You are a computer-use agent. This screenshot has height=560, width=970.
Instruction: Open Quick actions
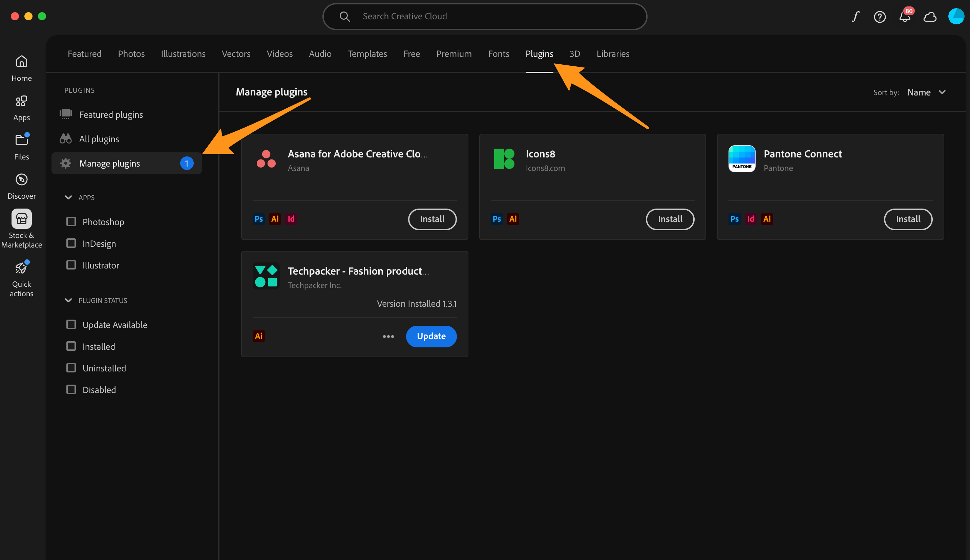[x=22, y=278]
